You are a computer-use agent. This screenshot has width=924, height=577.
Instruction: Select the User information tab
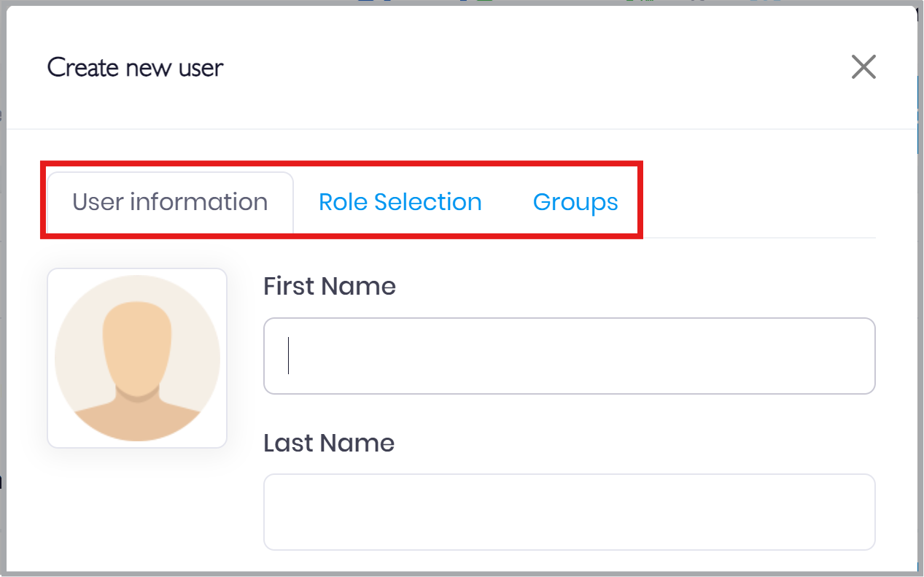click(x=170, y=202)
